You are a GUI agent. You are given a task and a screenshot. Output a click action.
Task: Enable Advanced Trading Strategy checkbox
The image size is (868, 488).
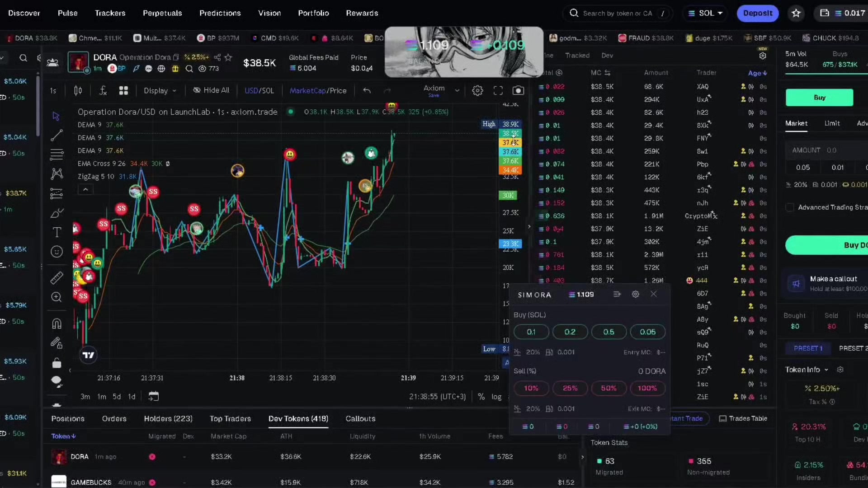point(790,207)
